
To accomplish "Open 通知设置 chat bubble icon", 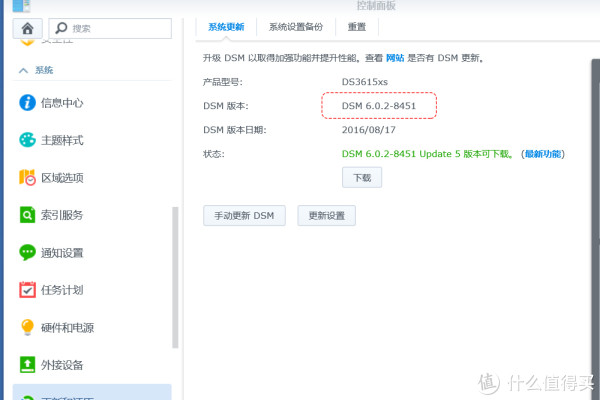I will point(27,253).
